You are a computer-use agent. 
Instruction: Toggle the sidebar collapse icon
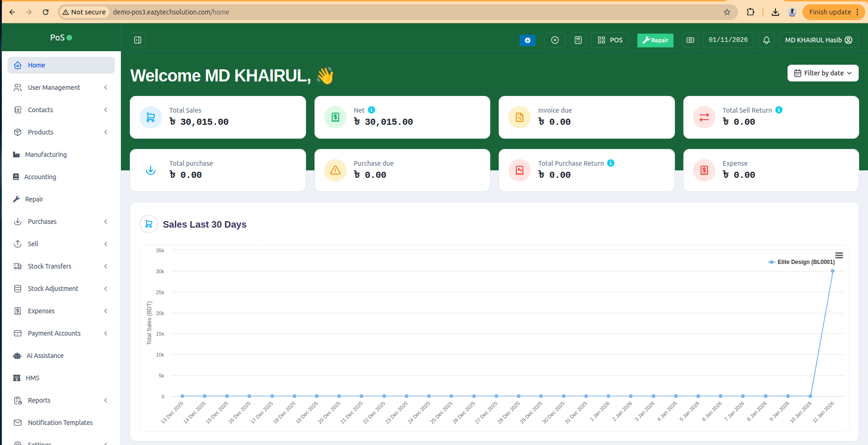coord(138,40)
